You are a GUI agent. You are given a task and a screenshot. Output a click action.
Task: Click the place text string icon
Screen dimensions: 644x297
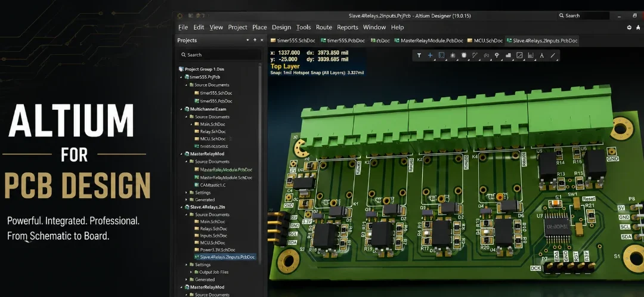pos(541,55)
